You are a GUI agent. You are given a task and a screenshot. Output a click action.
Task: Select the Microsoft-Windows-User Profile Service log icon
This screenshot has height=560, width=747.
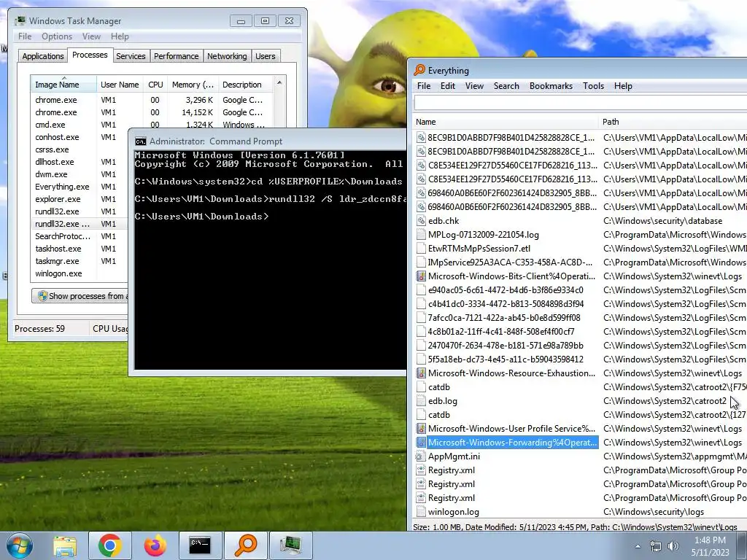[x=421, y=429]
